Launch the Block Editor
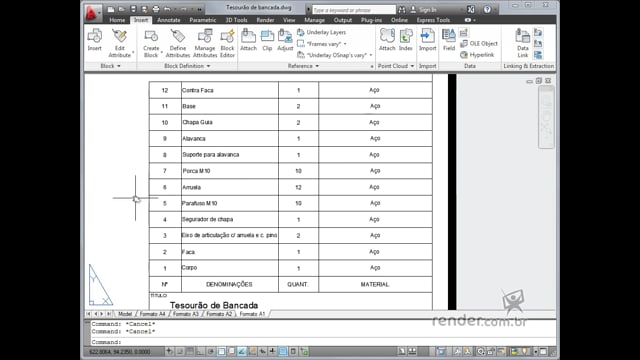 (x=227, y=43)
